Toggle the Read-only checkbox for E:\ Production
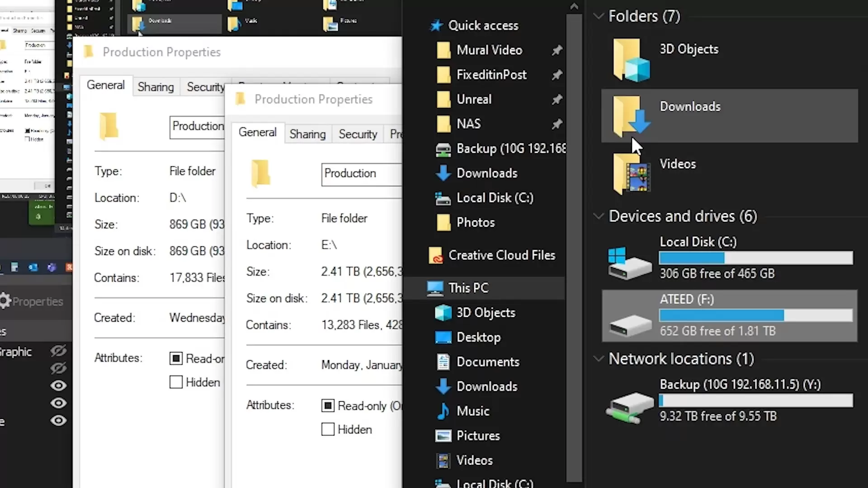This screenshot has width=868, height=488. pyautogui.click(x=328, y=406)
